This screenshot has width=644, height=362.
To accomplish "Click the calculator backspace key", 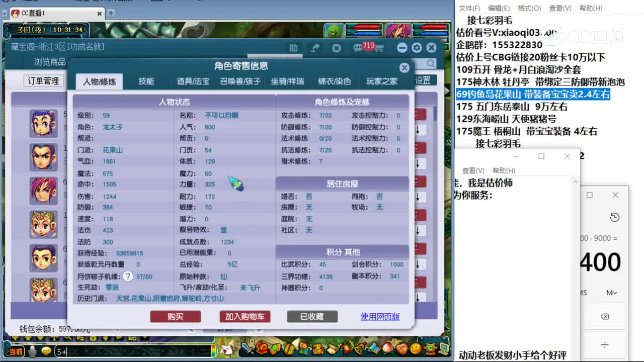I will coord(605,317).
